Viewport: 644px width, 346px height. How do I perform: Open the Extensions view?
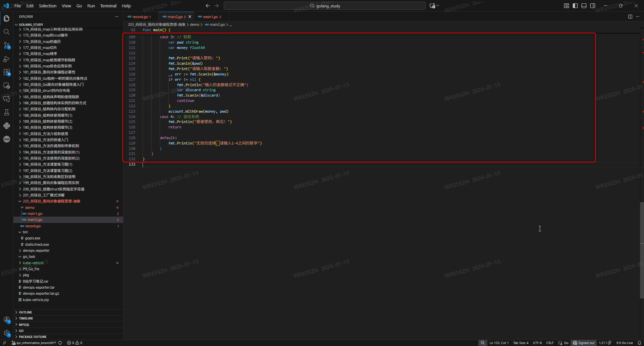coord(7,72)
